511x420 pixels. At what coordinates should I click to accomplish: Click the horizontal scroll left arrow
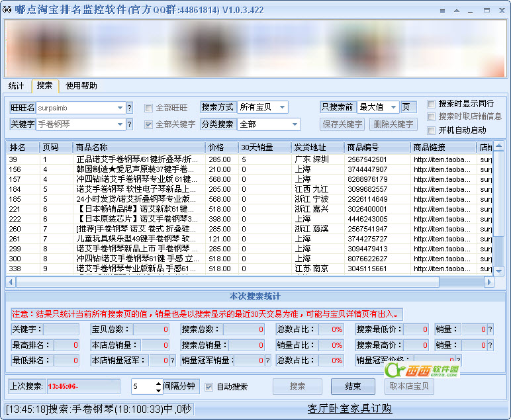point(11,282)
